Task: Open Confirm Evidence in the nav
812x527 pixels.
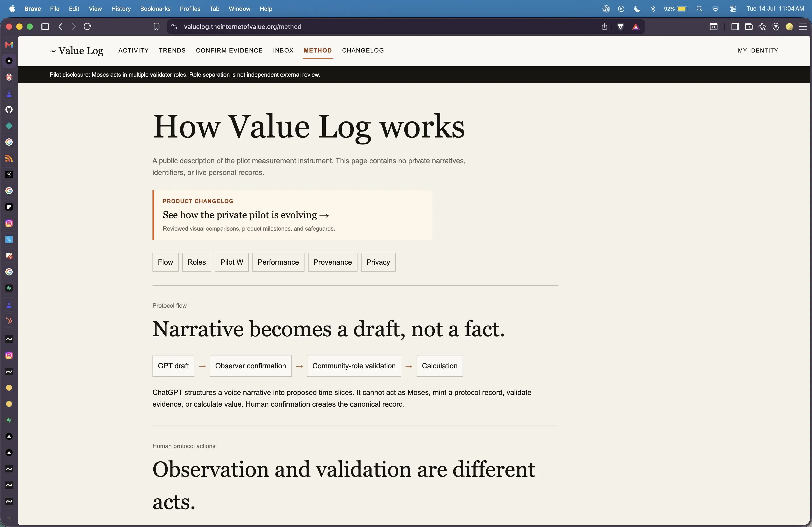Action: [229, 50]
